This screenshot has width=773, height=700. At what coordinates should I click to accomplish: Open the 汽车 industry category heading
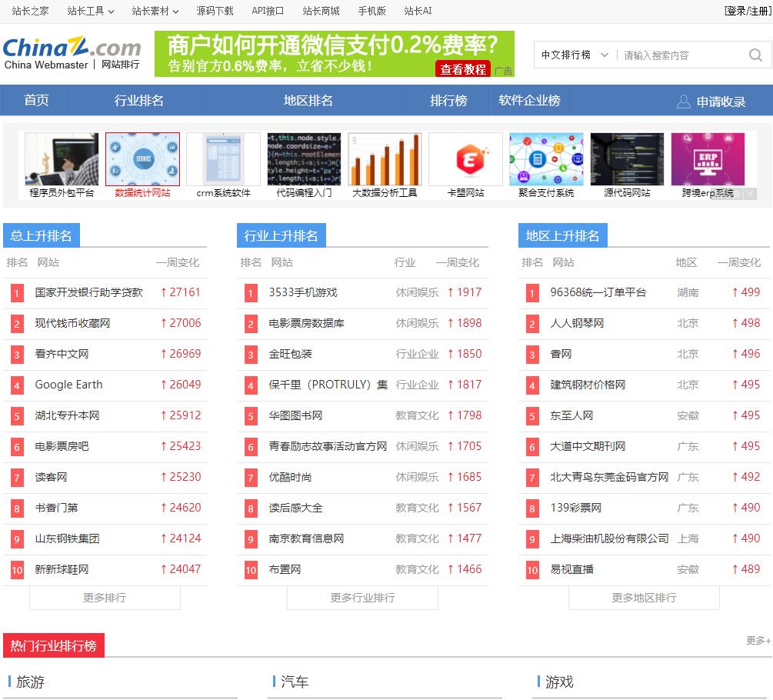295,682
